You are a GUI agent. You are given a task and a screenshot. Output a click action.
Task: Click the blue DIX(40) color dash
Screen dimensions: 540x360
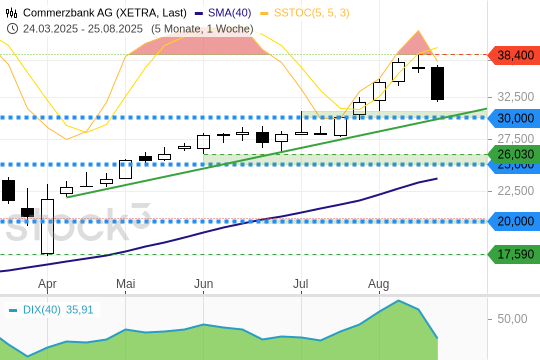click(x=13, y=310)
